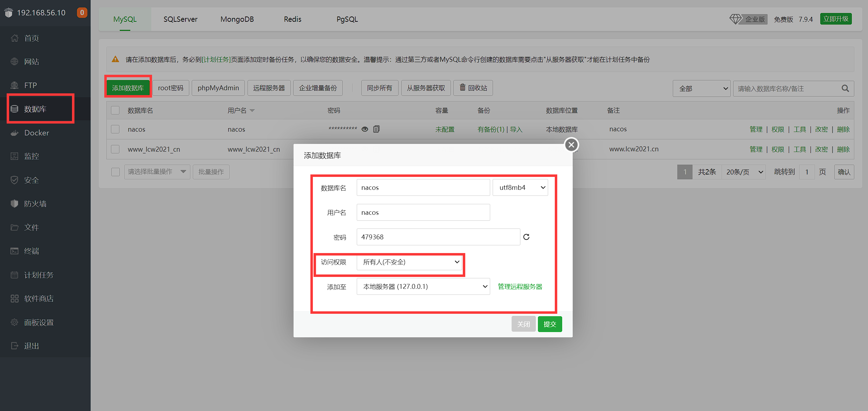
Task: Click the 管理远程服务器 link
Action: pyautogui.click(x=520, y=286)
